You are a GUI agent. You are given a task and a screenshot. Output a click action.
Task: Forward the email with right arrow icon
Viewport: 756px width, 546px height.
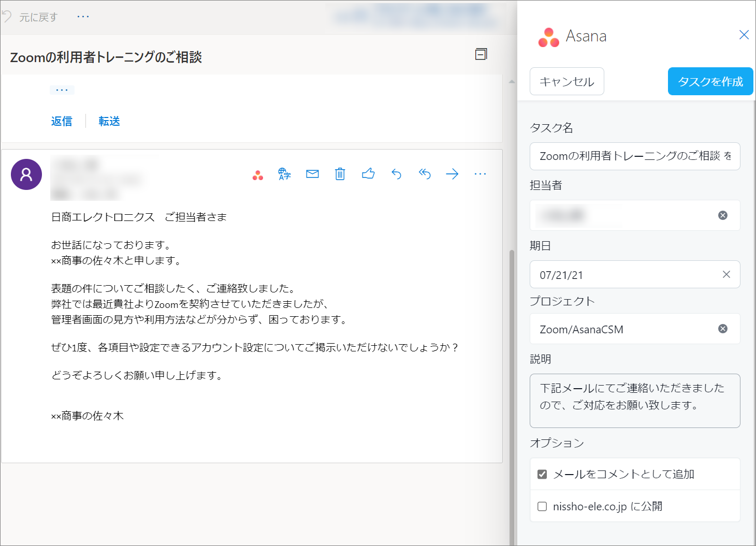point(452,174)
